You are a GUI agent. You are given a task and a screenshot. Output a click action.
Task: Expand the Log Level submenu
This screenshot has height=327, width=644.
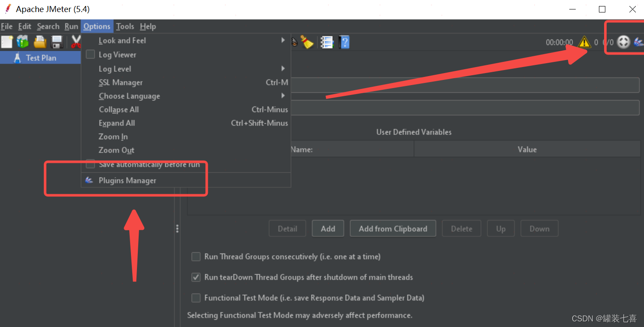tap(186, 69)
